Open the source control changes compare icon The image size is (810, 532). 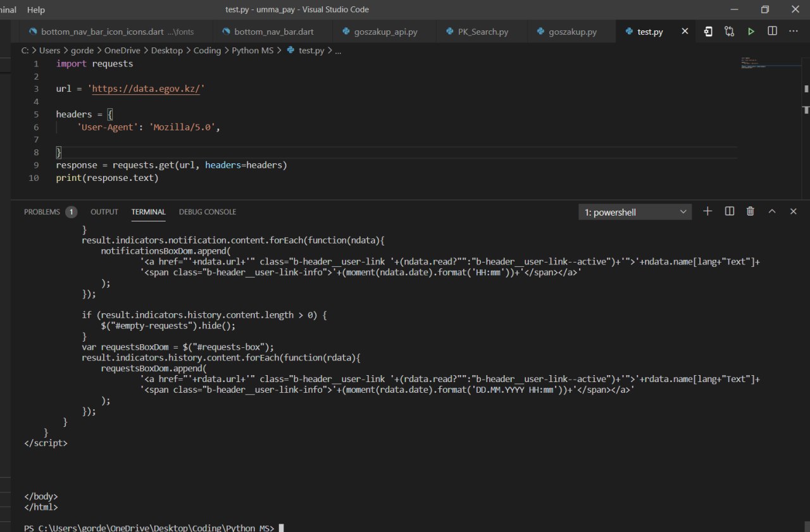coord(729,31)
